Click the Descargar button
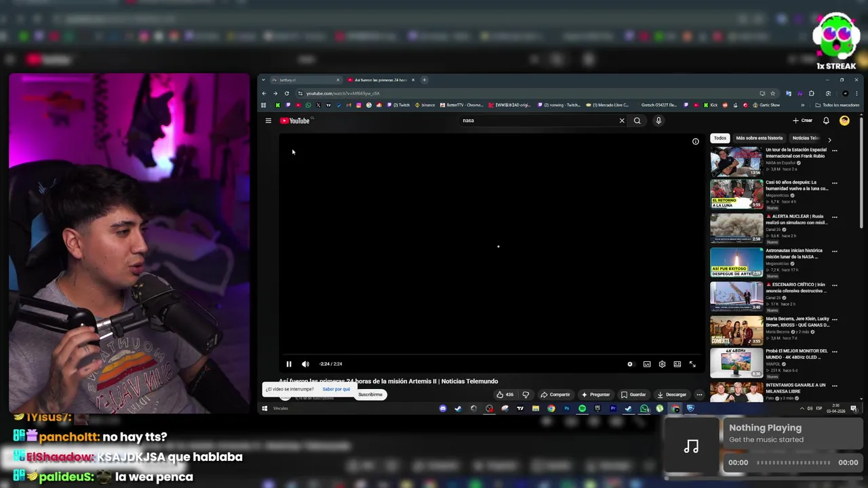Viewport: 868px width, 488px height. (x=671, y=394)
